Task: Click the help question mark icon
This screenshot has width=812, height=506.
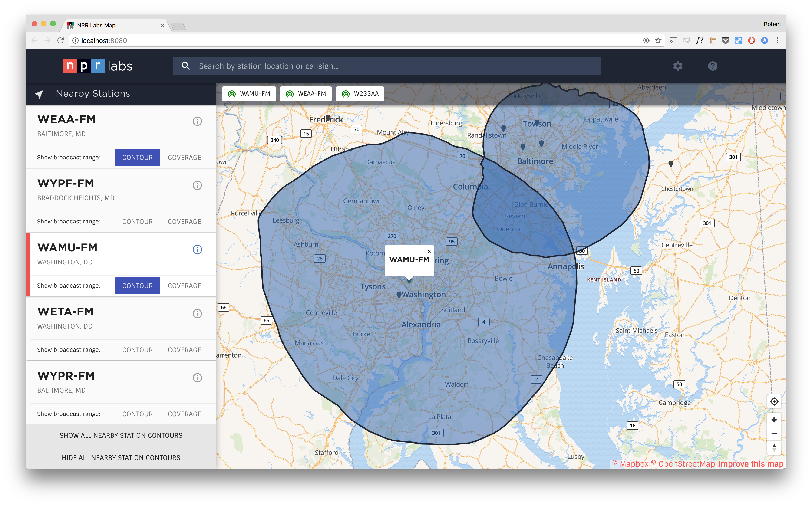Action: 713,66
